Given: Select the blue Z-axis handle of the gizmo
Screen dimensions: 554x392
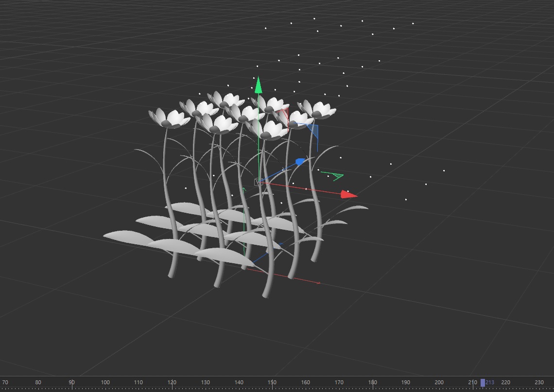Looking at the screenshot, I should coord(300,162).
